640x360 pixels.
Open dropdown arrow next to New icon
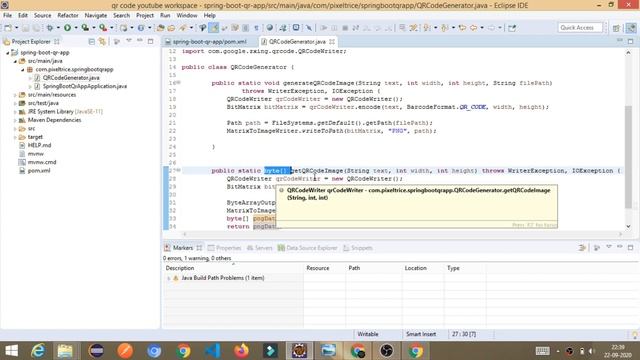tap(16, 28)
